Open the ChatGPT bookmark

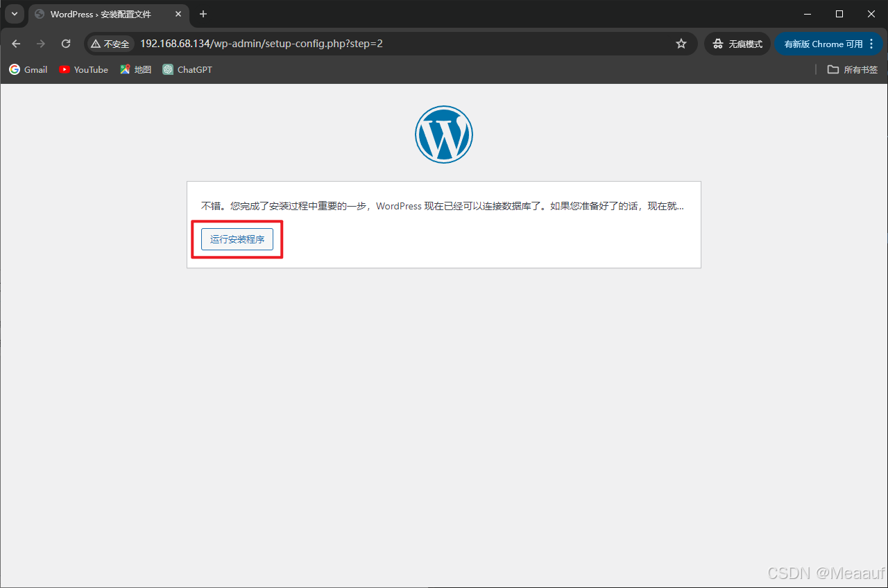point(187,69)
